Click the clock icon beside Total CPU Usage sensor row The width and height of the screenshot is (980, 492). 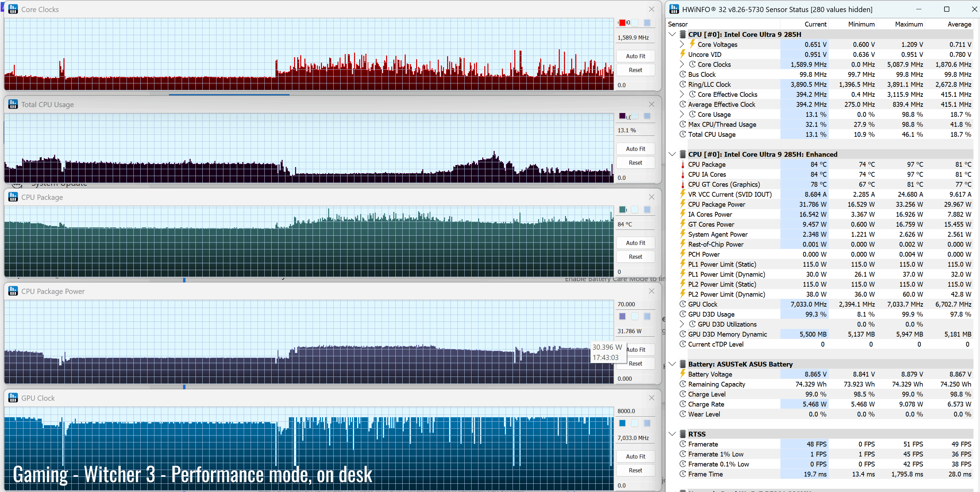click(x=683, y=134)
